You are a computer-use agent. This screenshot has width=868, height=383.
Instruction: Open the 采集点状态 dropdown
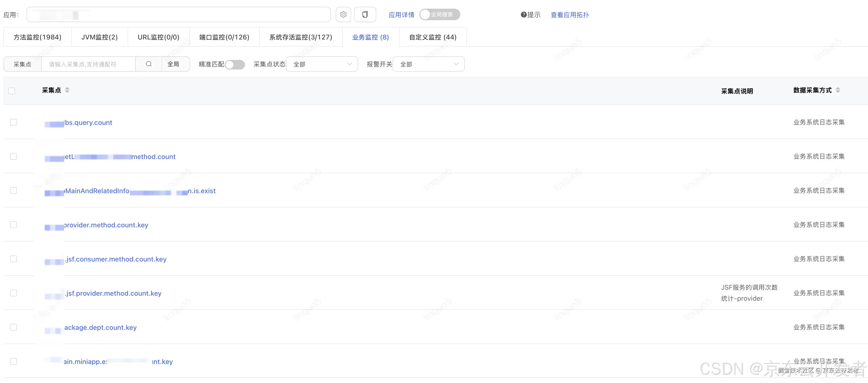[x=322, y=64]
